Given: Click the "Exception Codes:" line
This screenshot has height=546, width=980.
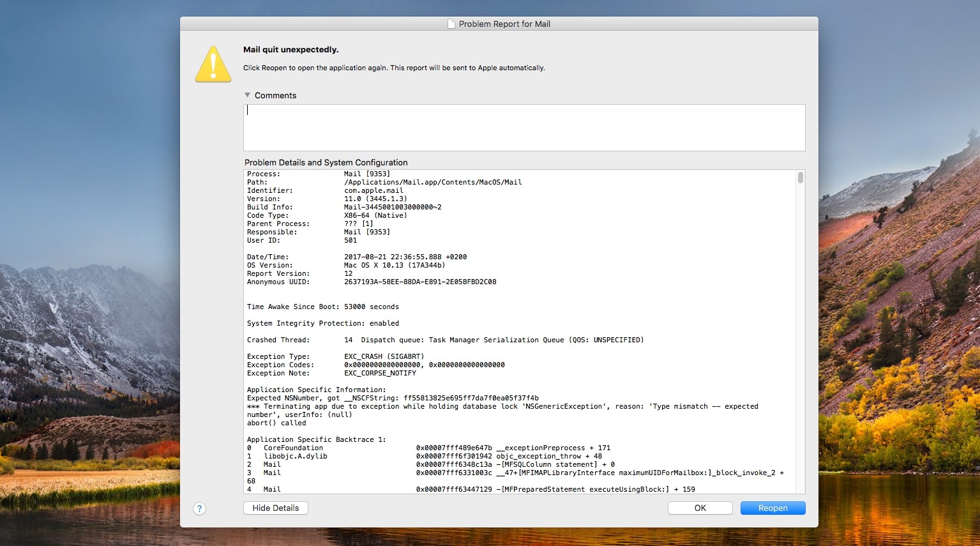Looking at the screenshot, I should pos(376,365).
